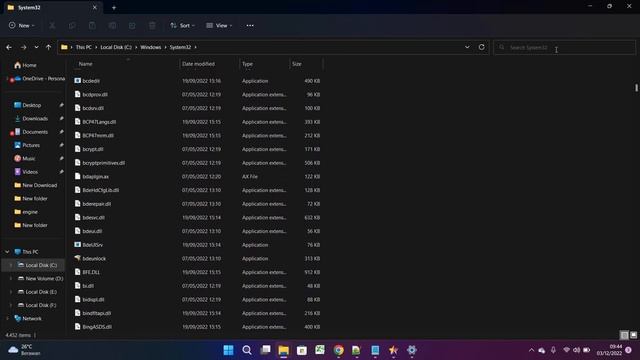Expand Local Disk (E:) tree node
Screen dimensions: 640x360
pos(11,292)
